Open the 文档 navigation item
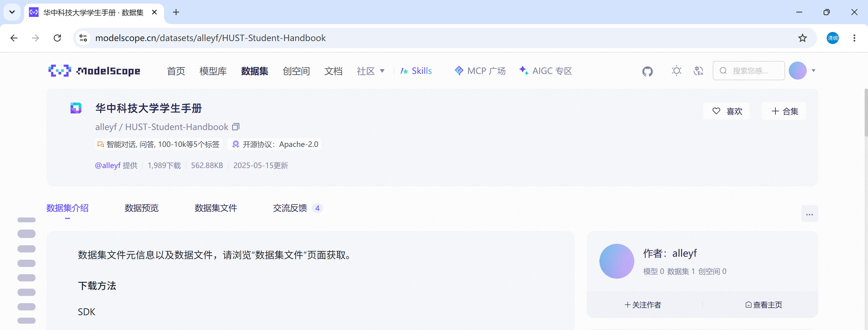The height and width of the screenshot is (330, 868). click(333, 71)
